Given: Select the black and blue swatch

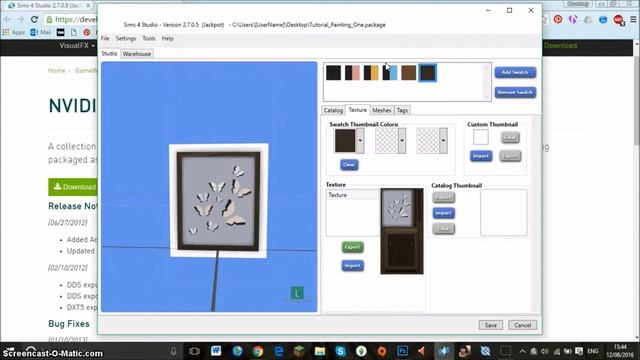Looking at the screenshot, I should [x=390, y=73].
